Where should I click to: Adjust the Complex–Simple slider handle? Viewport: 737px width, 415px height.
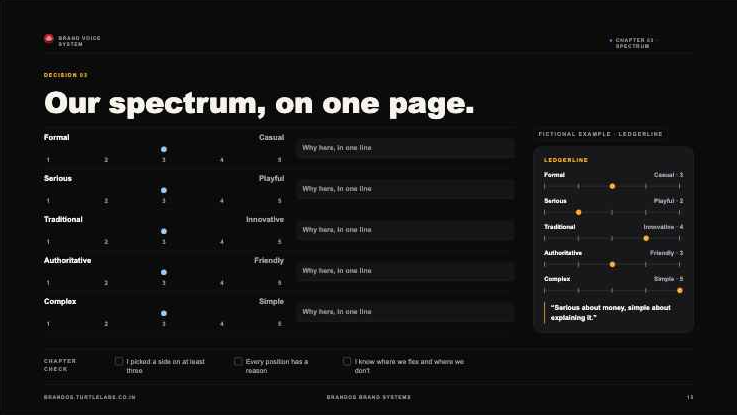click(x=164, y=313)
